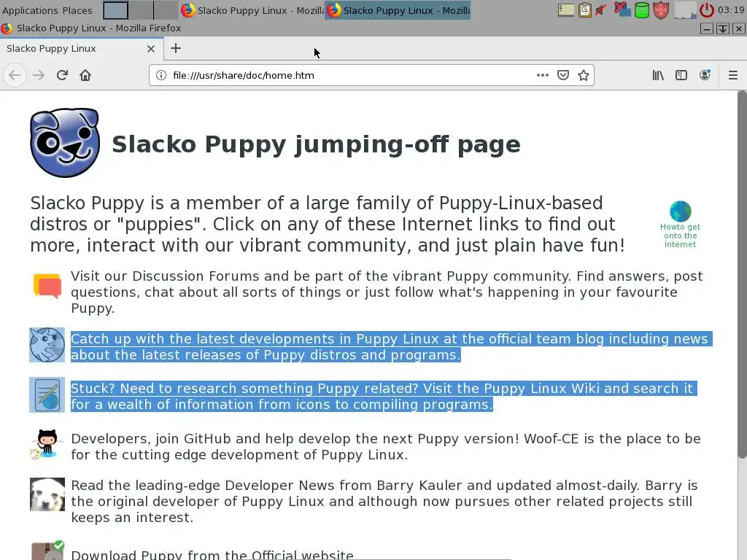747x560 pixels.
Task: Click the GitHub Octocat icon
Action: tap(47, 444)
